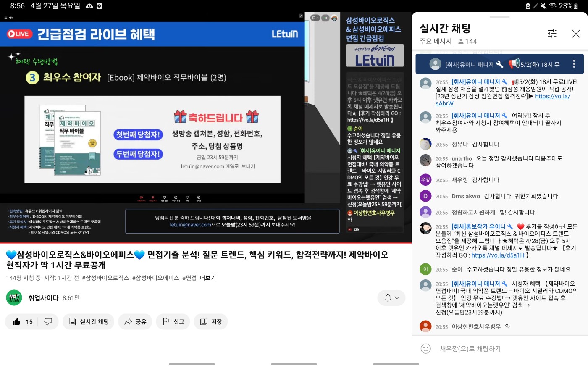Close the live chat panel

(x=576, y=34)
